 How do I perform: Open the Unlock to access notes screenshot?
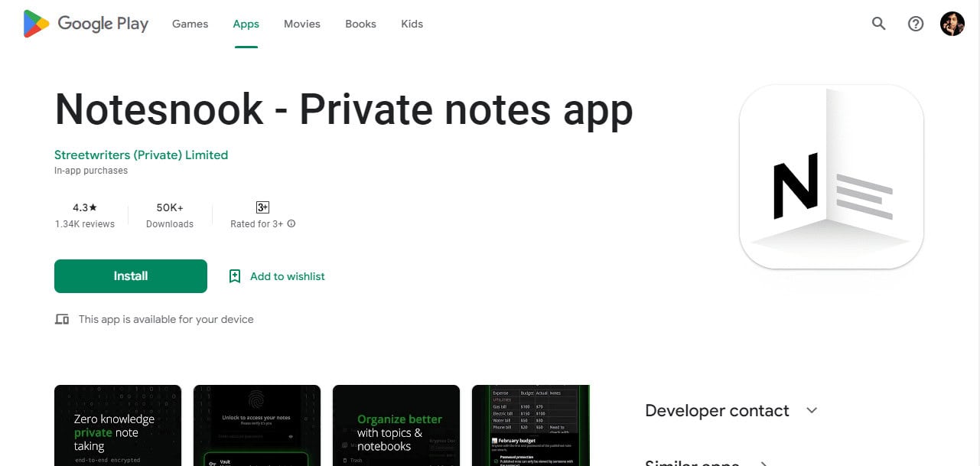257,425
